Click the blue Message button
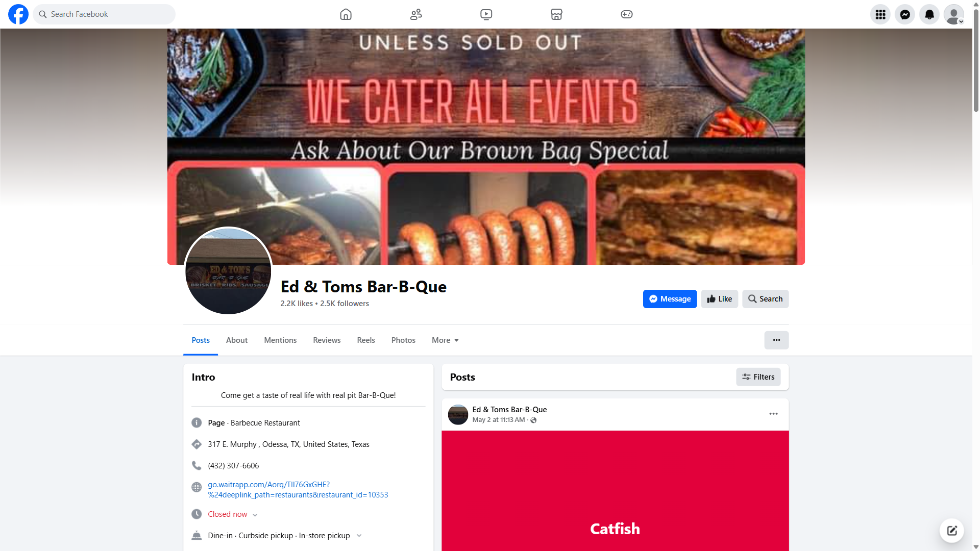This screenshot has height=551, width=980. click(670, 299)
